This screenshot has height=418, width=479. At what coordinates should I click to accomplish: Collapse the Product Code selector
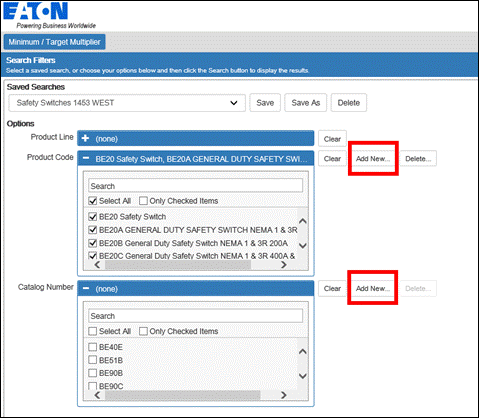86,159
